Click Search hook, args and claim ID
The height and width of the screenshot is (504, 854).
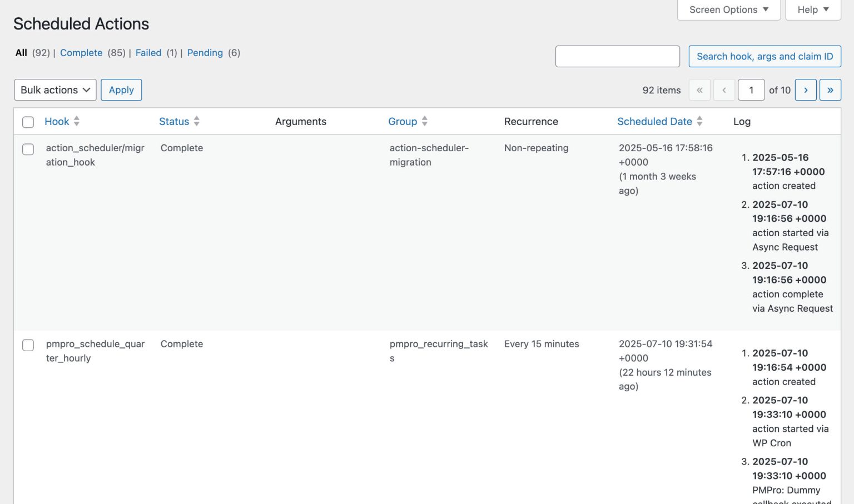pos(764,56)
